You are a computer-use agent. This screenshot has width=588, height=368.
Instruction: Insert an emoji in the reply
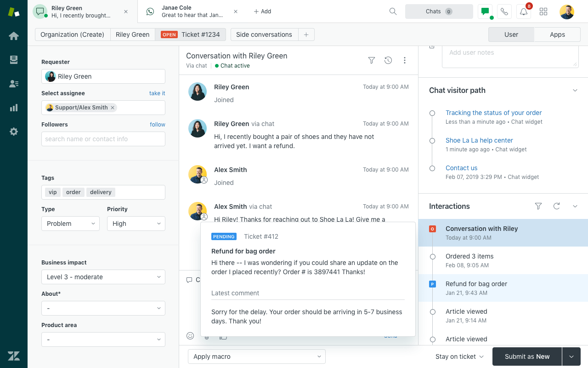click(190, 336)
